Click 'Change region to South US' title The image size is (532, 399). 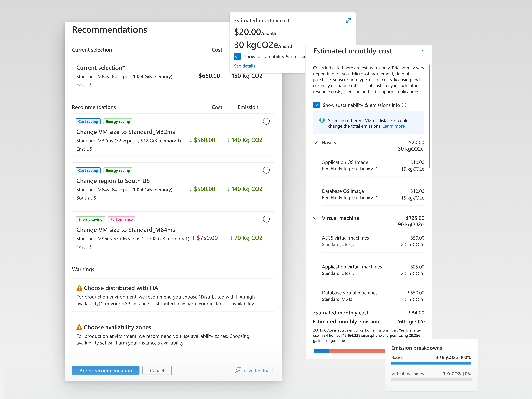point(113,181)
